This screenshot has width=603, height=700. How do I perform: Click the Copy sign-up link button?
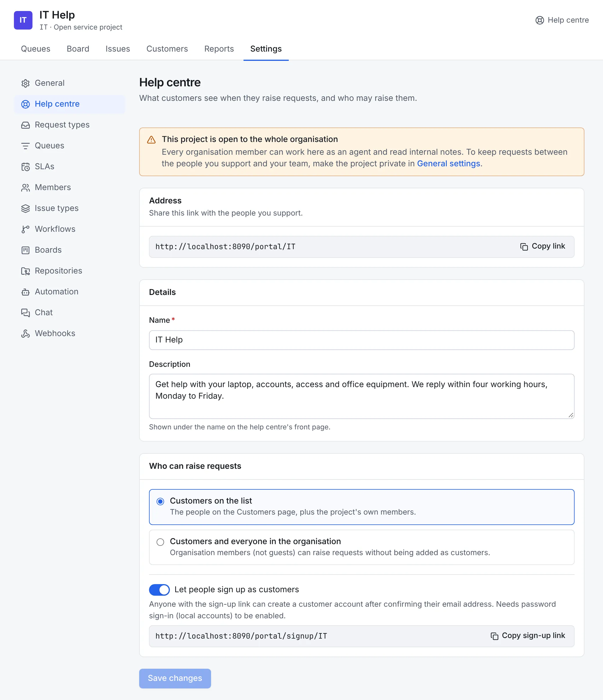[x=528, y=635]
